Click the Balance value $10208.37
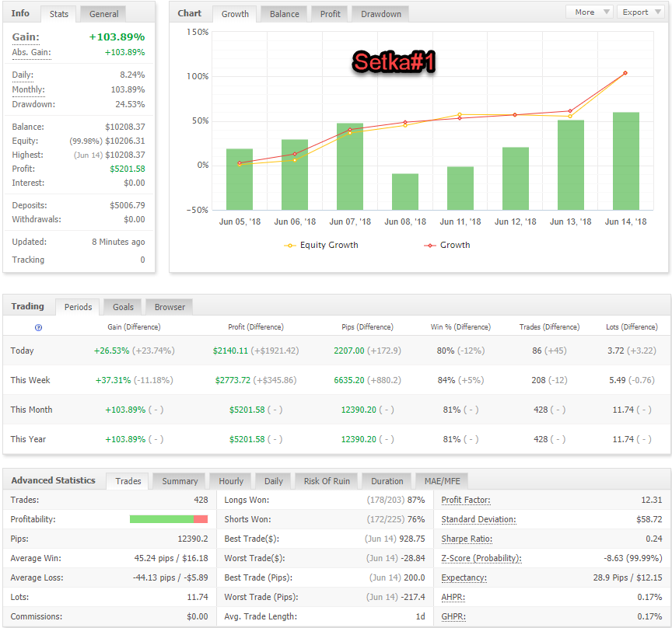The height and width of the screenshot is (628, 672). 125,127
